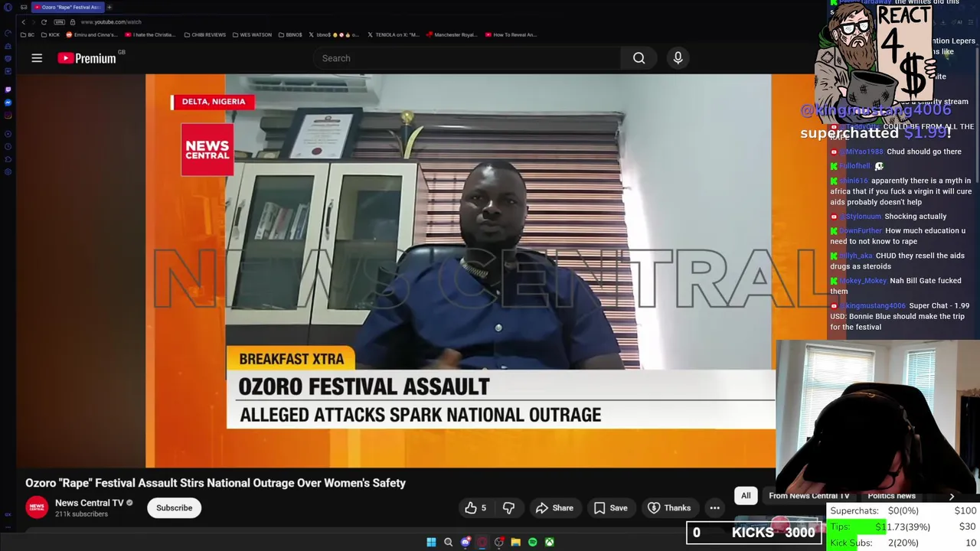Open "How To Reveal An" bookmark

(x=509, y=34)
